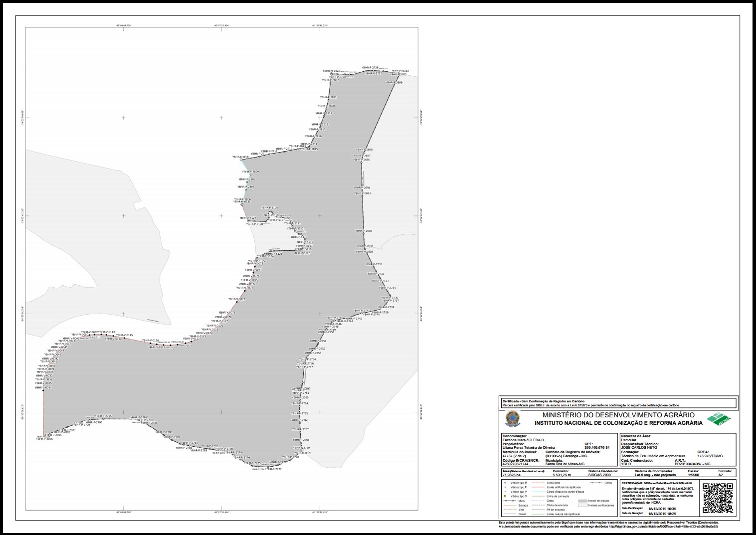Click the Imóveis confrontantes legend swatch
The image size is (756, 535).
[x=582, y=506]
